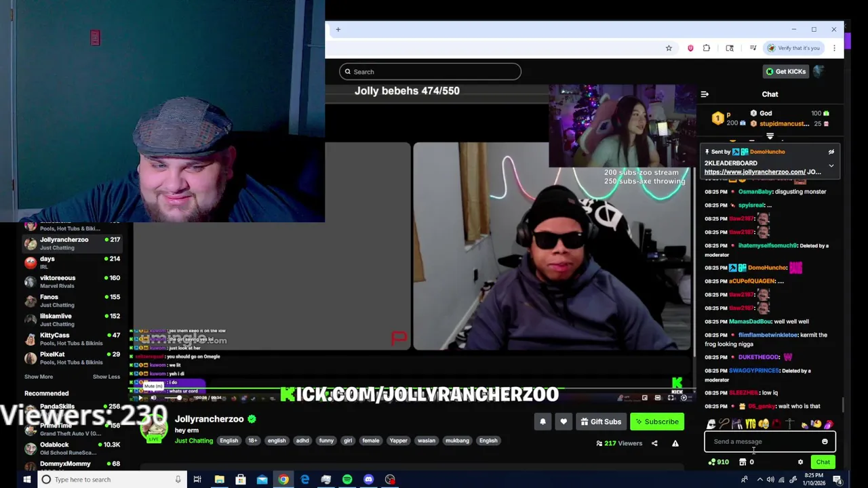Screen dimensions: 868x488
Task: Open Microsoft Edge from the taskbar
Action: (304, 480)
